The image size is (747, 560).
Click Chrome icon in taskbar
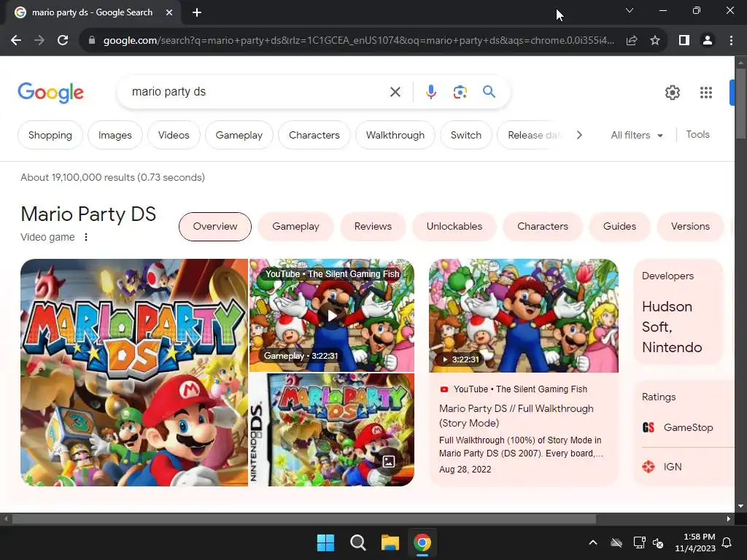[x=422, y=542]
